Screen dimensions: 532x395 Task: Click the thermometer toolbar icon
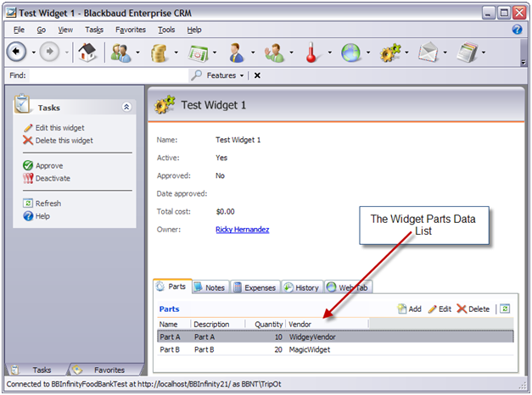tap(311, 53)
